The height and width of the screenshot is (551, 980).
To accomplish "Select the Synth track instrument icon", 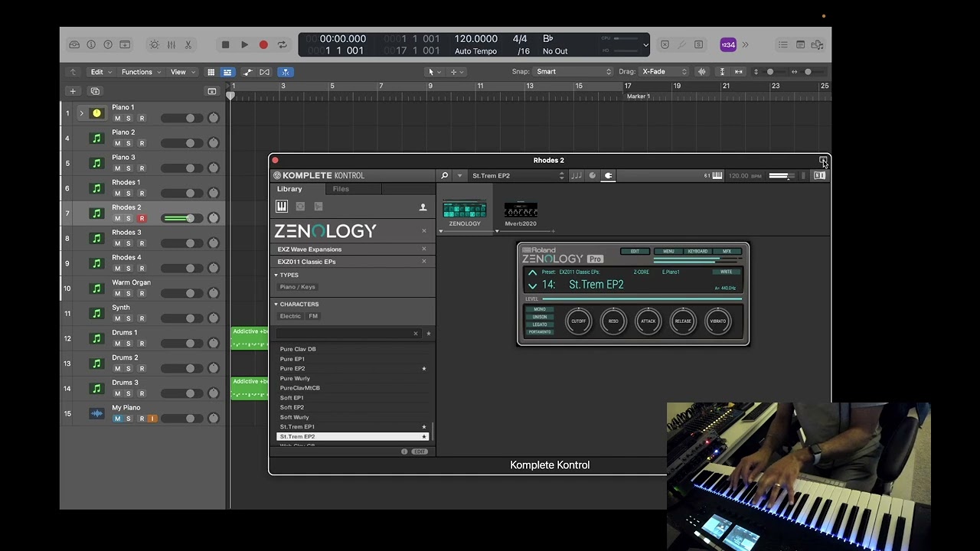I will 96,313.
